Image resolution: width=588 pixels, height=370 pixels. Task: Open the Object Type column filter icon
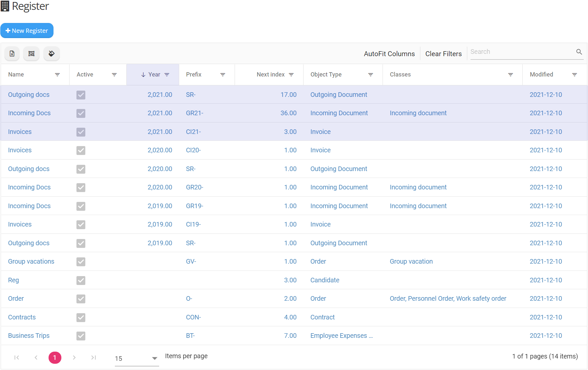[x=370, y=75]
